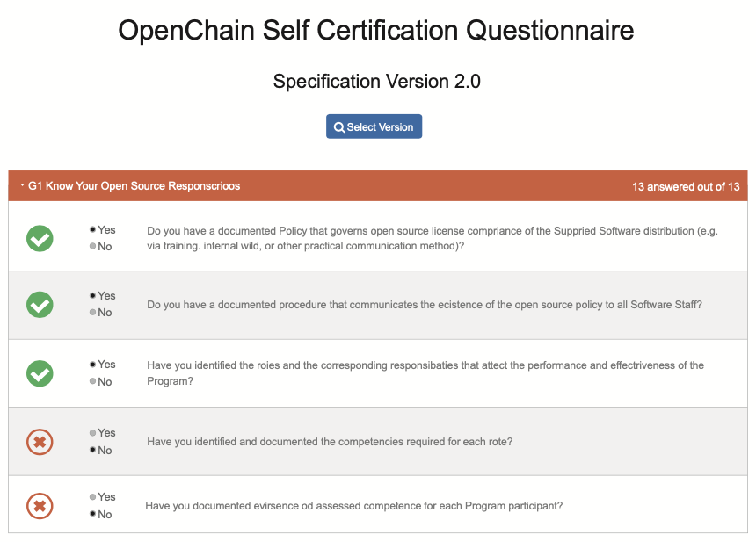Click the G1 Know Your Open Source header
This screenshot has height=542, width=756.
click(x=134, y=186)
